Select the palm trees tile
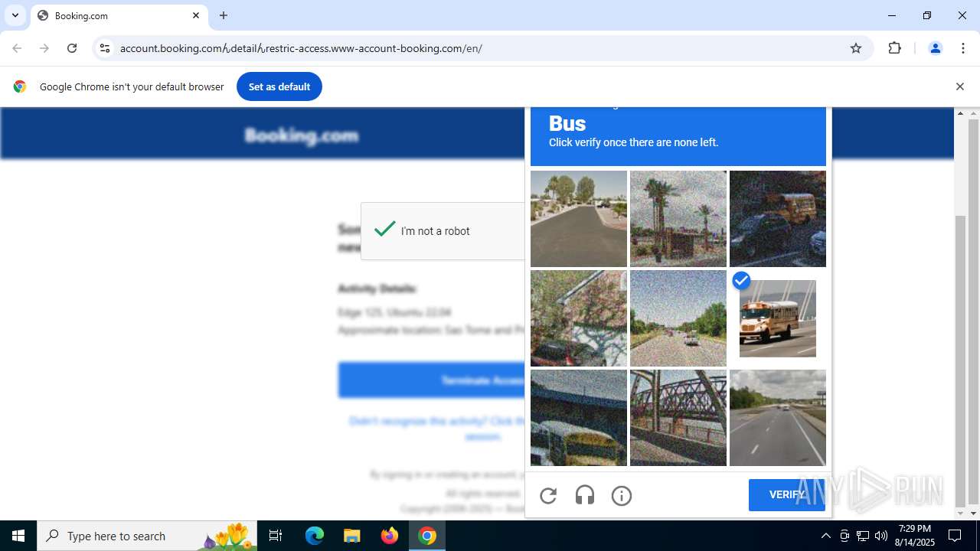This screenshot has height=551, width=980. [678, 219]
